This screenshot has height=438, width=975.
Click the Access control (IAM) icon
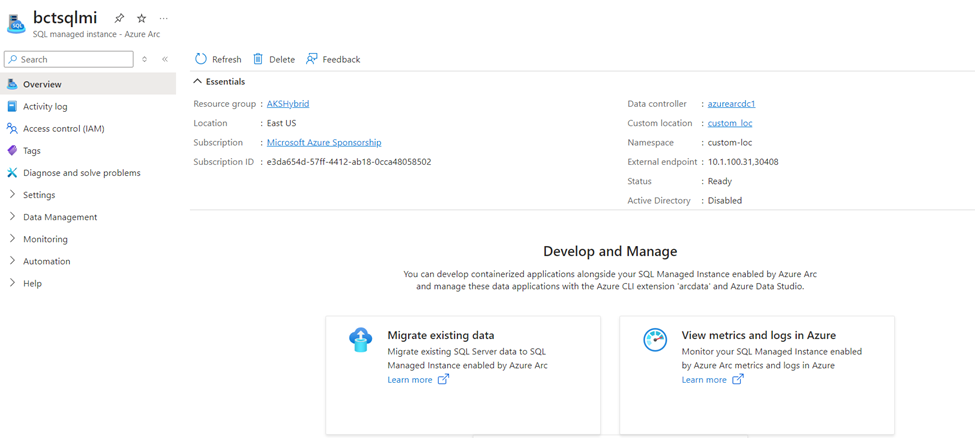[x=12, y=128]
